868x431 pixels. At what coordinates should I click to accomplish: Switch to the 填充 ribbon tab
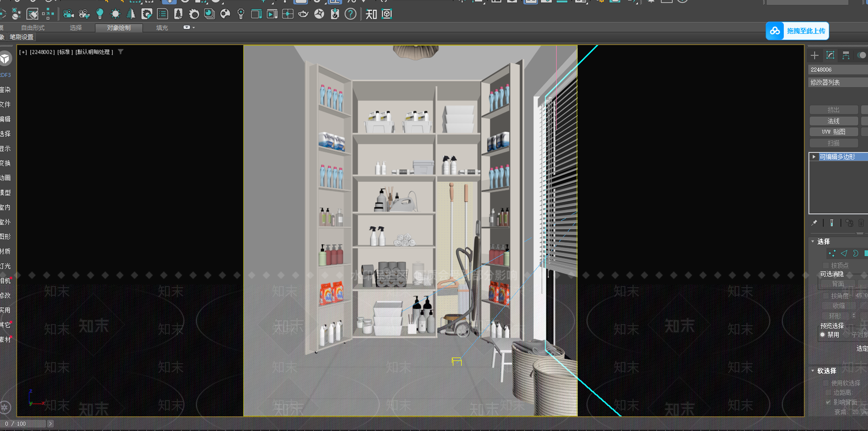click(162, 28)
